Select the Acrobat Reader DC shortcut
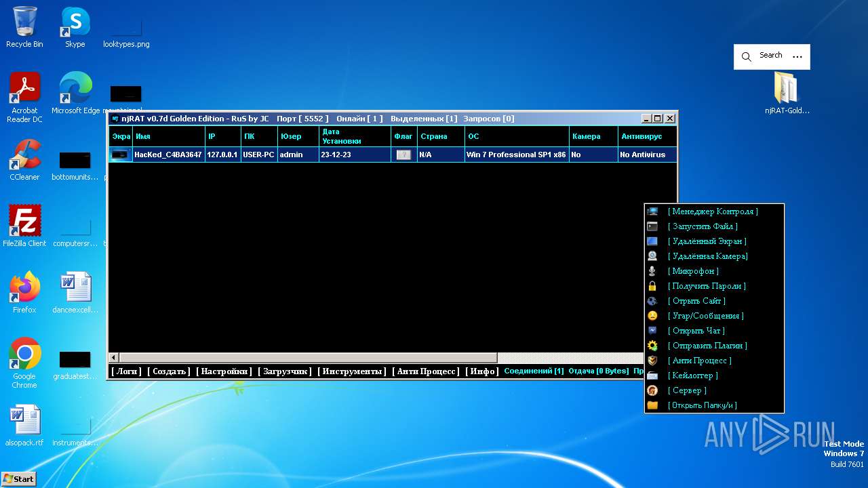This screenshot has height=488, width=868. tap(24, 98)
